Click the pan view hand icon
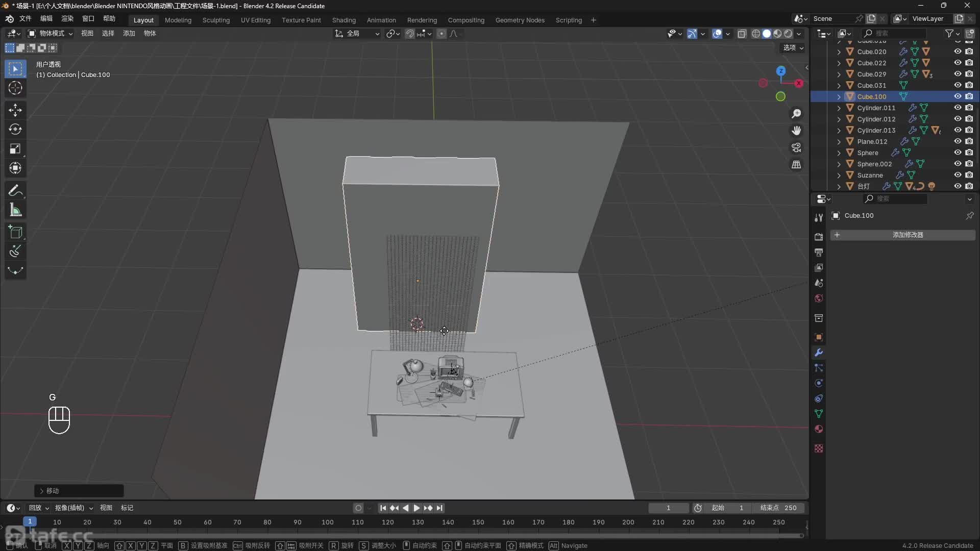The width and height of the screenshot is (980, 551). 796,131
